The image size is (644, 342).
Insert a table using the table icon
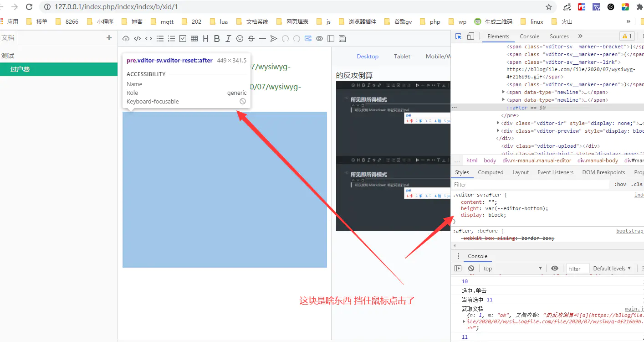pos(194,39)
